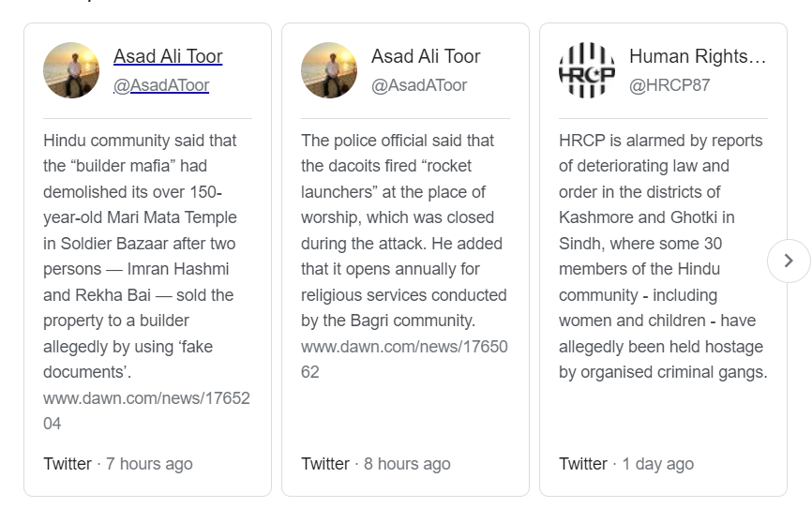Click Twitter label posted 1 day ago

coord(583,463)
